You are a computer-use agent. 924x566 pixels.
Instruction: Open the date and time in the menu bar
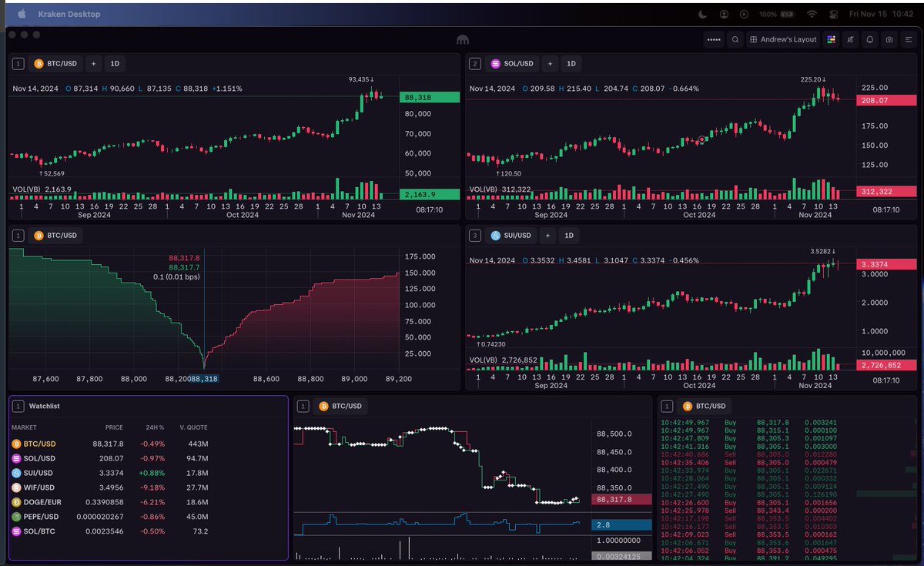(881, 14)
